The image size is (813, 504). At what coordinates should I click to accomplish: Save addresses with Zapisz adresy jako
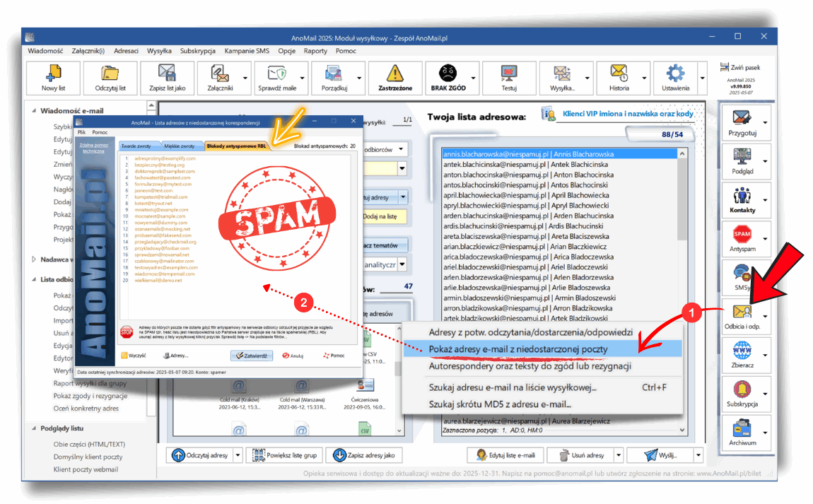(x=364, y=455)
